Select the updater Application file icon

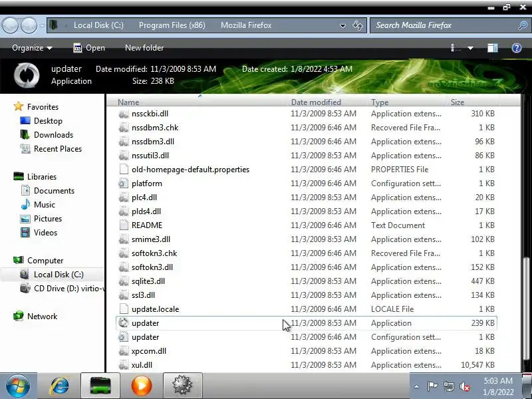(x=124, y=323)
